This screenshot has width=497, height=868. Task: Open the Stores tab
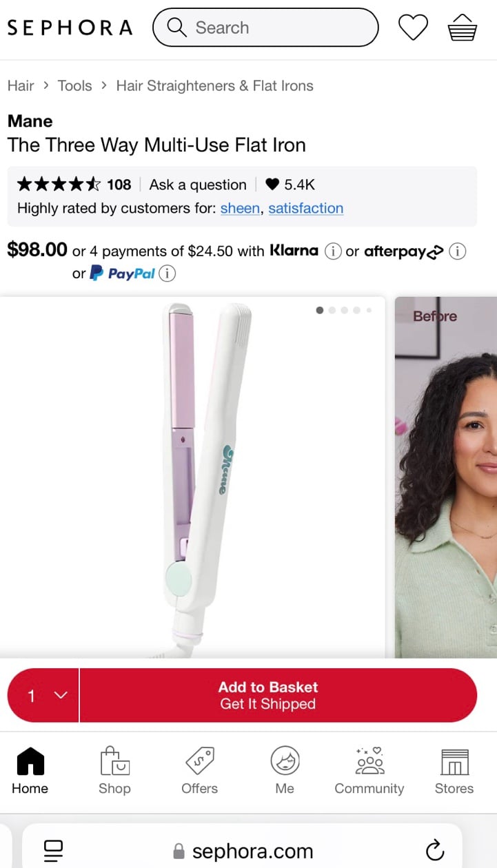[454, 770]
